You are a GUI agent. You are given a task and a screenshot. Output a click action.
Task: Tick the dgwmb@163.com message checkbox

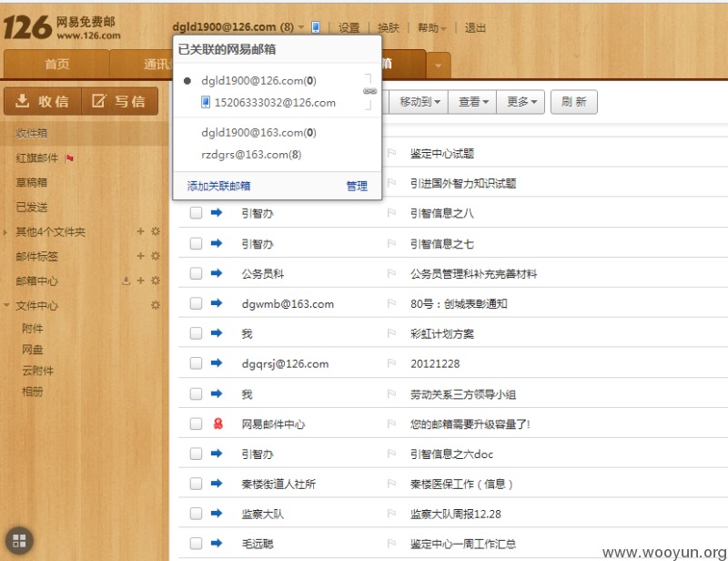point(196,303)
